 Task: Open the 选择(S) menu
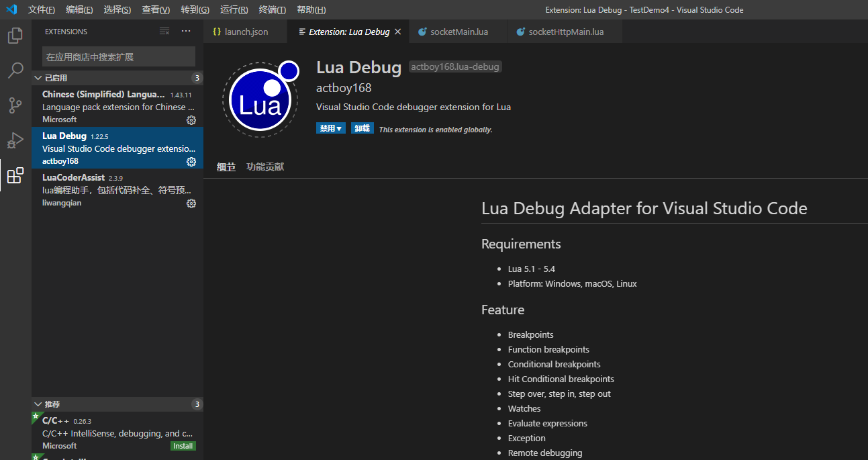tap(117, 9)
